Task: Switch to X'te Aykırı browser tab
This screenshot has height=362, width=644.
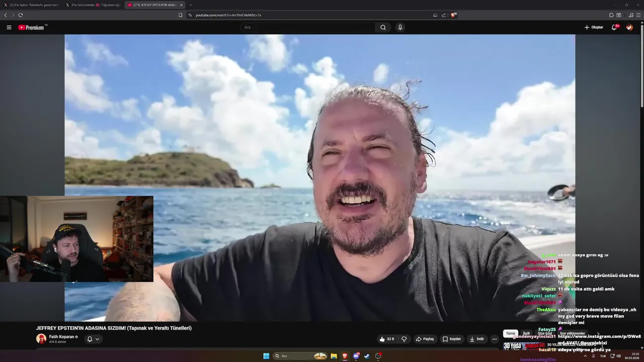Action: click(x=31, y=5)
